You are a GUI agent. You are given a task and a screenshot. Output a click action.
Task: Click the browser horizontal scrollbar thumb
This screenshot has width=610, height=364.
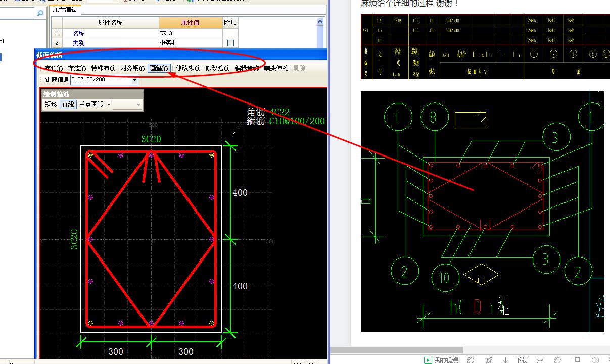click(397, 350)
